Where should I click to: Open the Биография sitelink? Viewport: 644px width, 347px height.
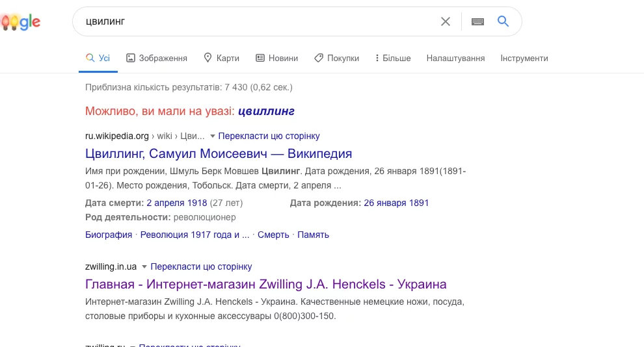click(x=109, y=235)
